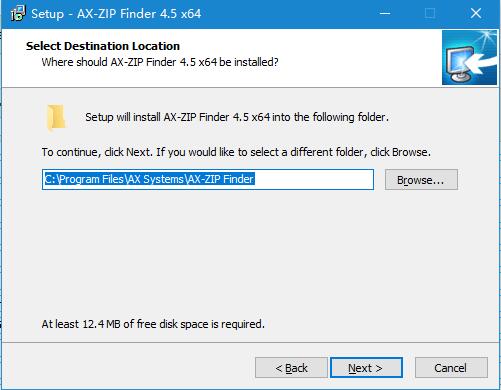Click blank space at end of path field

(x=313, y=179)
